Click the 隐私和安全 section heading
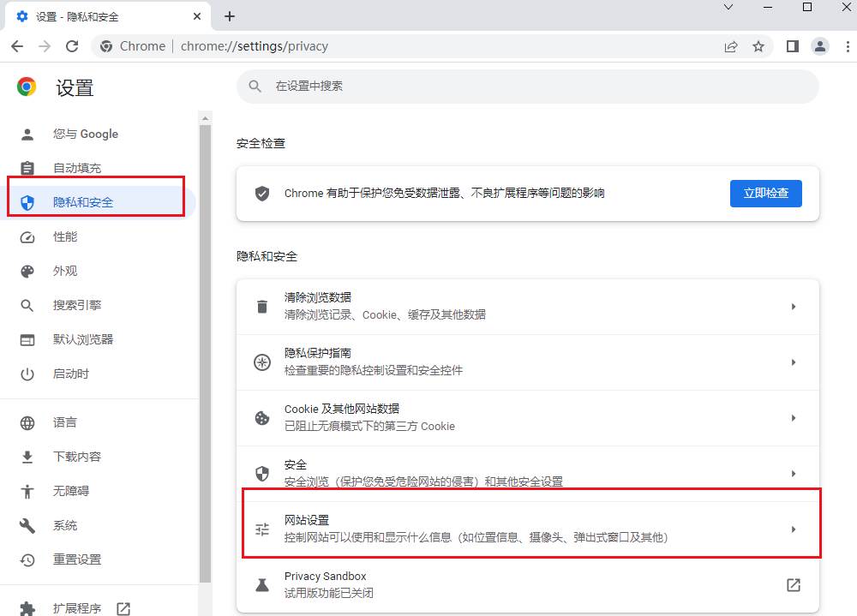Screen dimensions: 857x616 (x=267, y=256)
